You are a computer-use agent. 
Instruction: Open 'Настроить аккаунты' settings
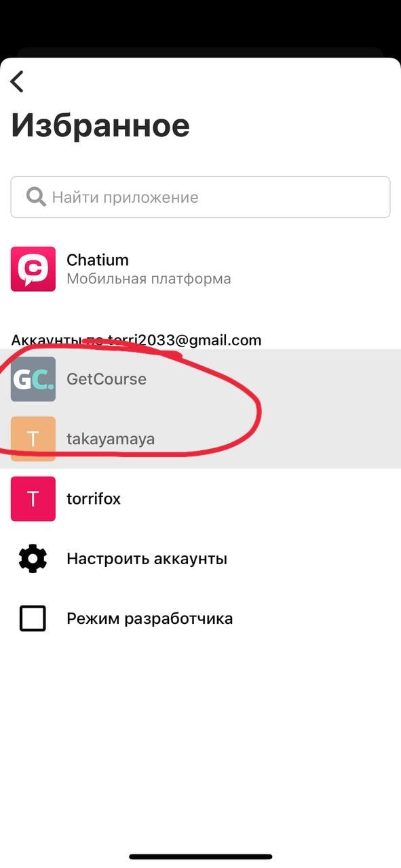tap(147, 559)
